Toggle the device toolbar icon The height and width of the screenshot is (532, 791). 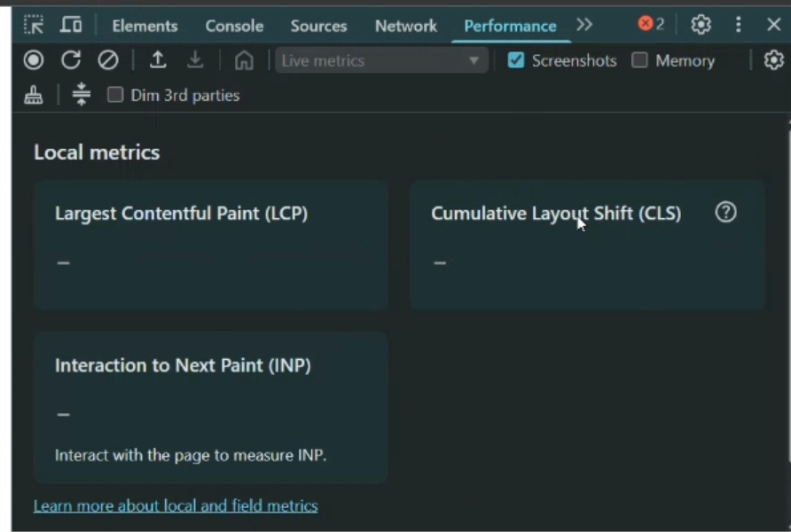71,25
